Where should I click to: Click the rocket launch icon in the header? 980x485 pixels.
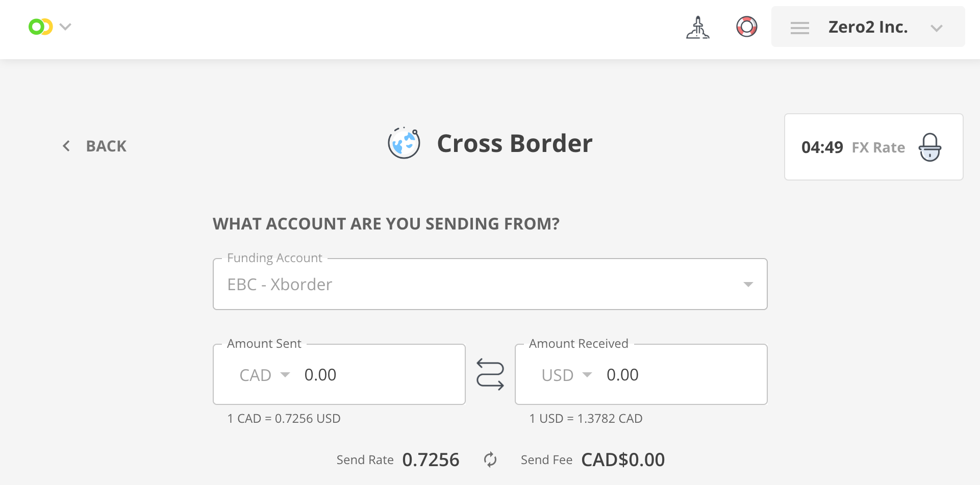[697, 27]
